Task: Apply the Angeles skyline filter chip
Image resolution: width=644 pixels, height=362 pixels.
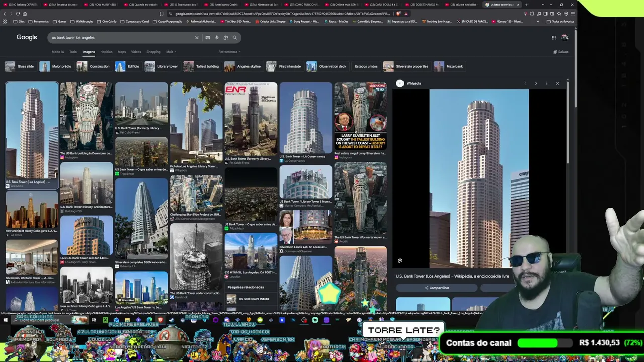Action: click(243, 66)
